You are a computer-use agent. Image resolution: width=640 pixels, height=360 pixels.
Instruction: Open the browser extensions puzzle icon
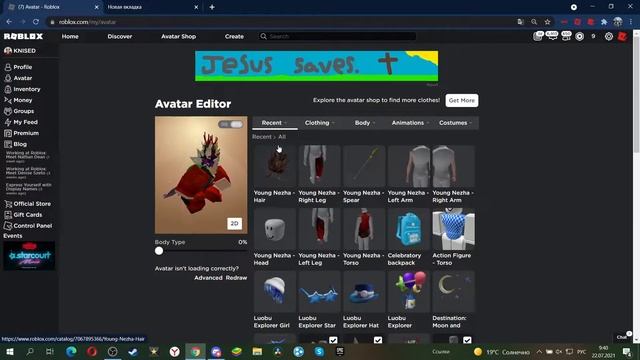pos(604,22)
